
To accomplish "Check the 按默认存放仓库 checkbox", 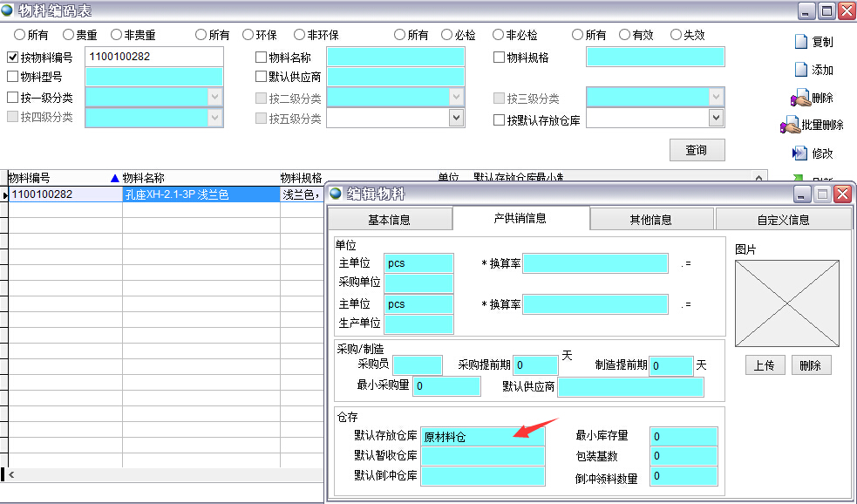I will tap(500, 120).
